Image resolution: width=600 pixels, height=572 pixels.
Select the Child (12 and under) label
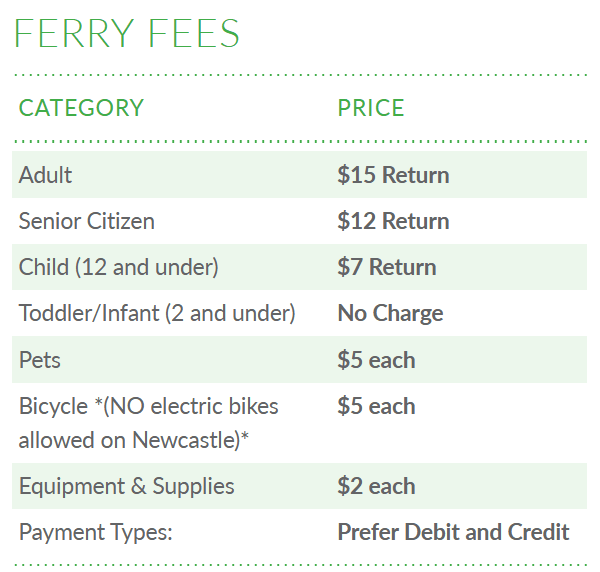[118, 267]
